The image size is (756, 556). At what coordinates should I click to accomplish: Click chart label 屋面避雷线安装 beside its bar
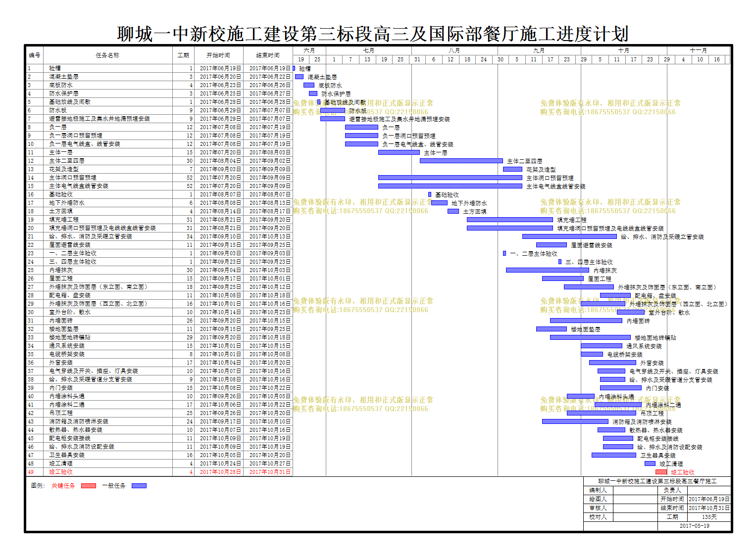coord(592,245)
